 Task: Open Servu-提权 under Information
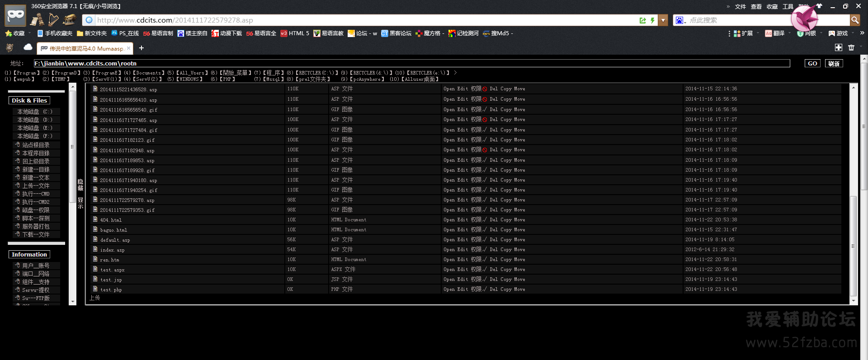click(36, 290)
